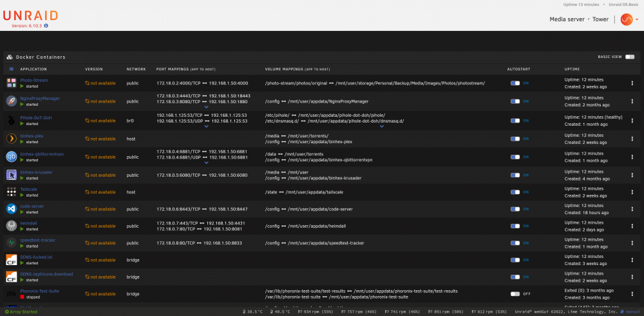
Task: Expand binhex-qbittorrentvpn port mappings chevron
Action: (206, 163)
